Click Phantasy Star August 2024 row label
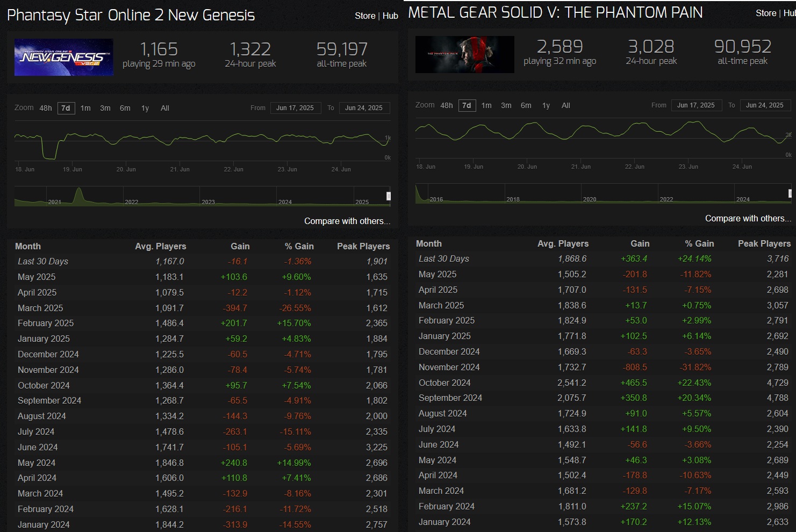This screenshot has width=796, height=532. (42, 416)
